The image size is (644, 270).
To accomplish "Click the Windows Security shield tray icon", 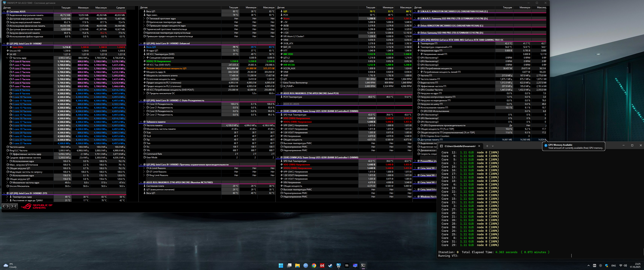I will click(x=607, y=265).
